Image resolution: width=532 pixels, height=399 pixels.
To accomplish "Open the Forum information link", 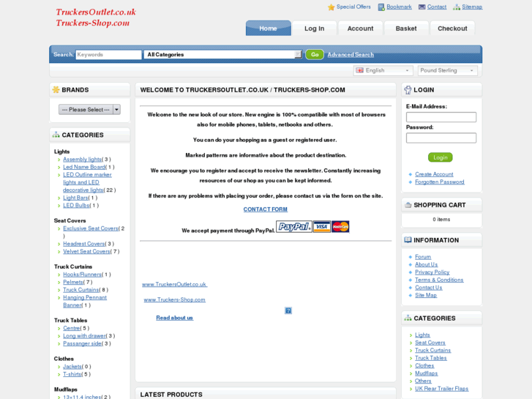I will point(423,257).
